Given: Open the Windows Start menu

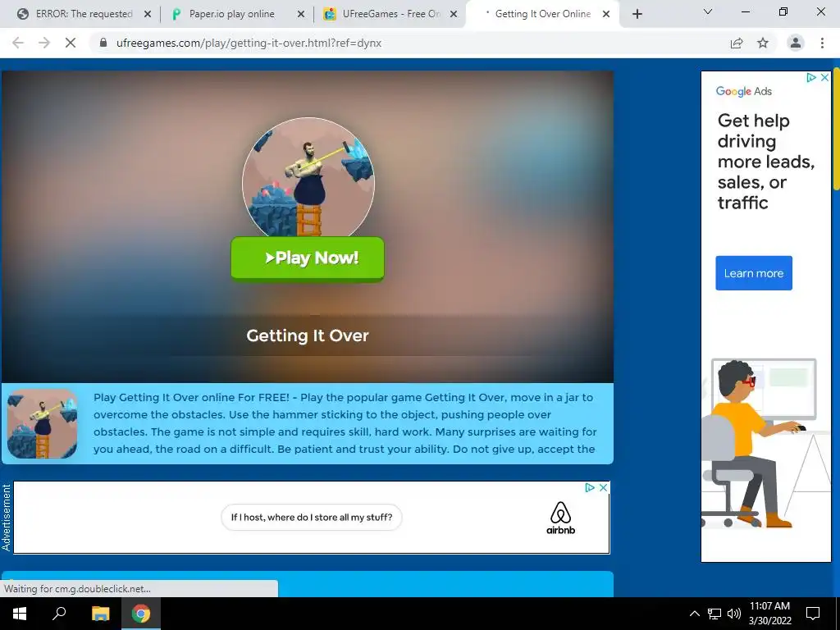Looking at the screenshot, I should (x=20, y=614).
